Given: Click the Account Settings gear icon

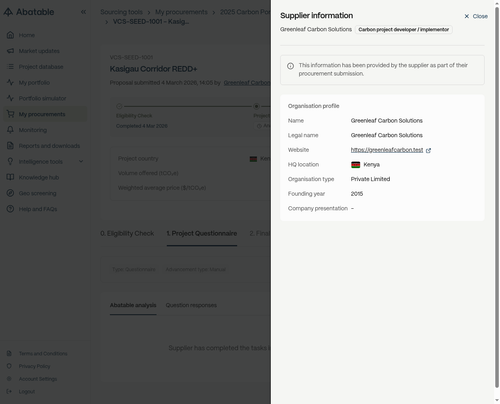Looking at the screenshot, I should pos(9,379).
